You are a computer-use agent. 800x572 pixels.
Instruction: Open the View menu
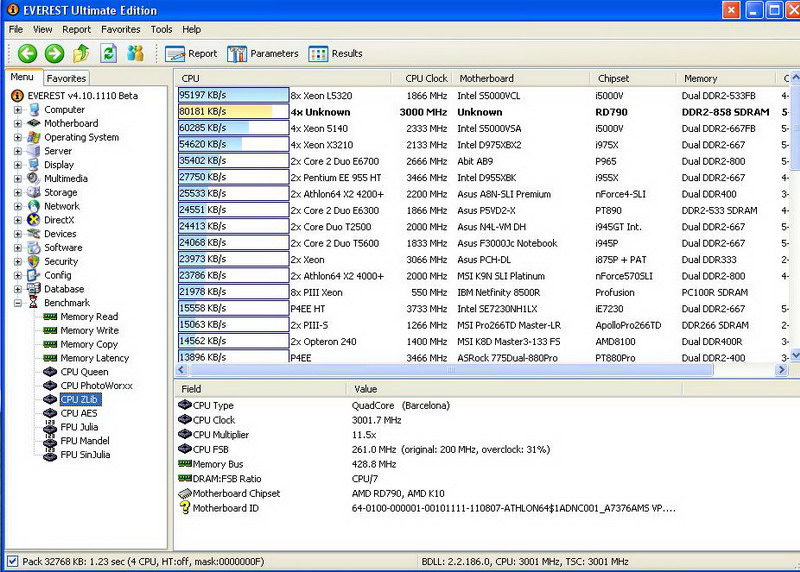(x=43, y=30)
